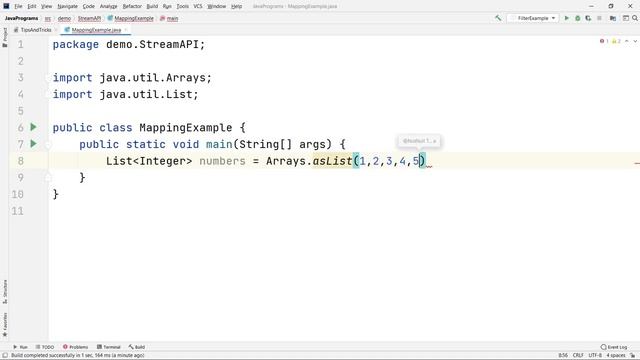640x360 pixels.
Task: Click the asList method name in line 8
Action: 332,161
